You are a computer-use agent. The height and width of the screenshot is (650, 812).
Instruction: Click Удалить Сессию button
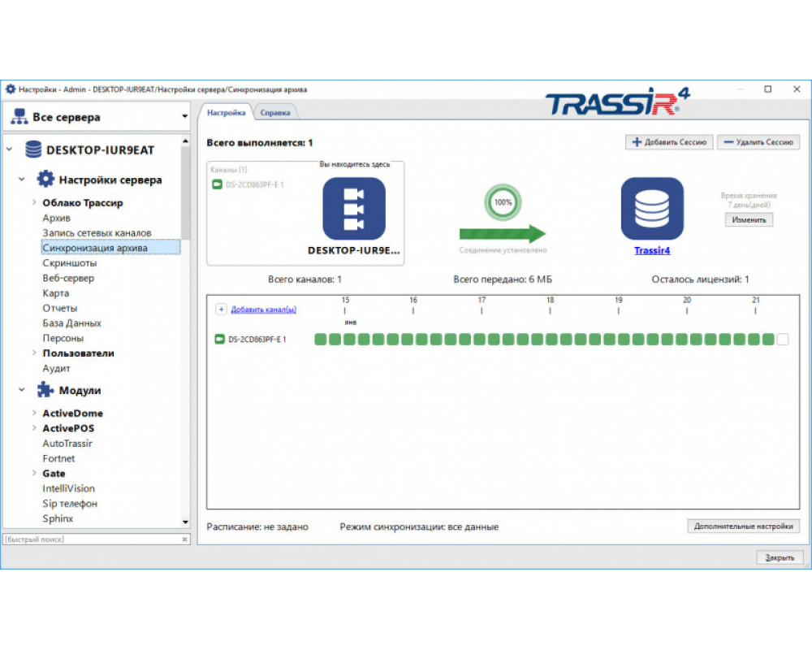758,142
